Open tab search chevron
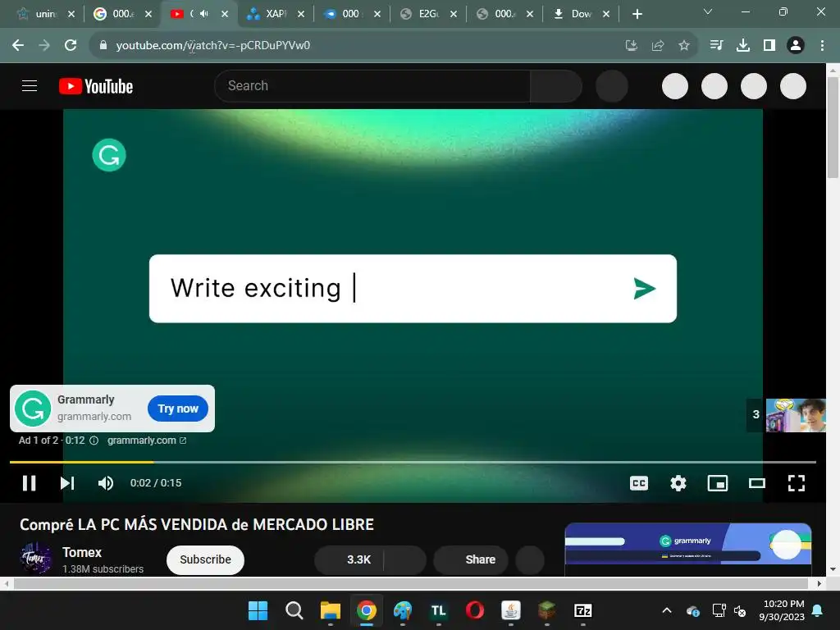 pos(708,11)
